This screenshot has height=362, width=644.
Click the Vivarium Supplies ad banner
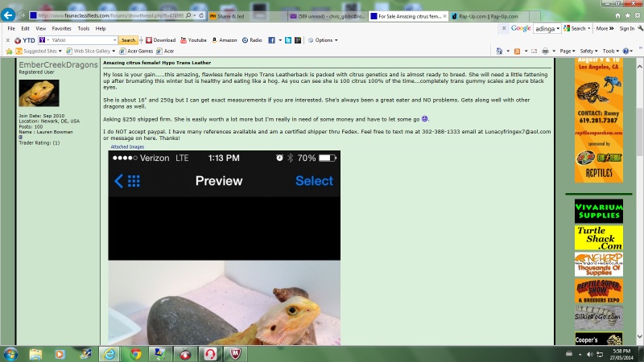click(x=598, y=211)
